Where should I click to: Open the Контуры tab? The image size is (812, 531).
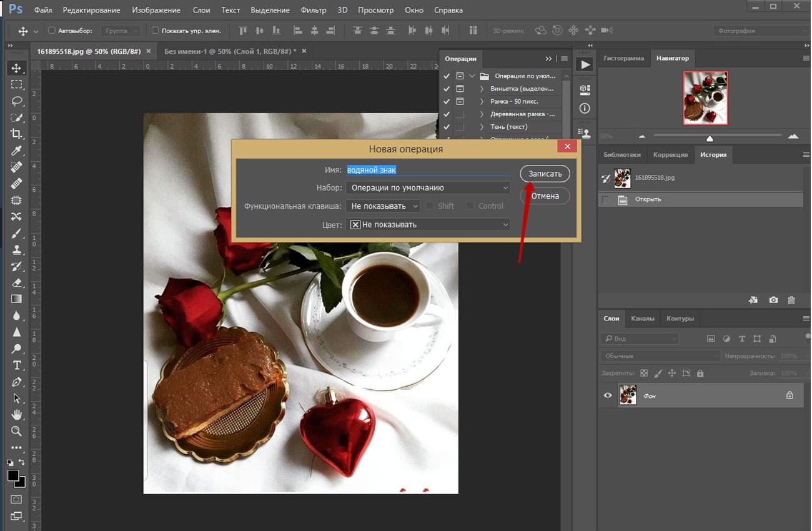(680, 319)
